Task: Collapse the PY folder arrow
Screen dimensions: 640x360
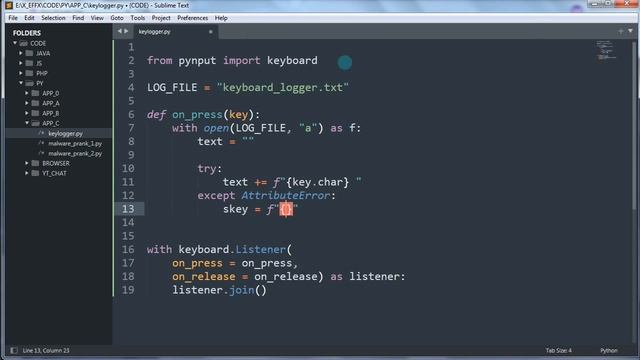Action: pyautogui.click(x=21, y=83)
